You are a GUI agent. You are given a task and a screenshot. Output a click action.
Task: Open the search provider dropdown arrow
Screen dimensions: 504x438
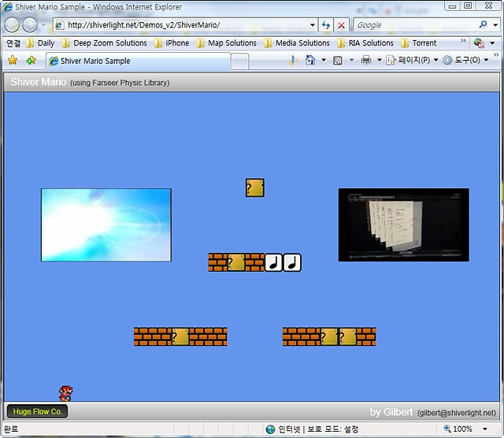pyautogui.click(x=495, y=24)
